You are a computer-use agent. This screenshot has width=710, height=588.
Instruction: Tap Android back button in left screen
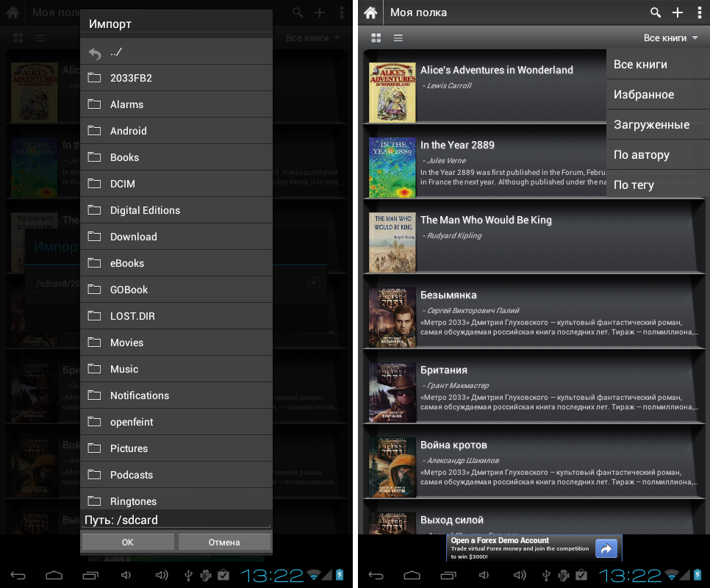coord(18,576)
